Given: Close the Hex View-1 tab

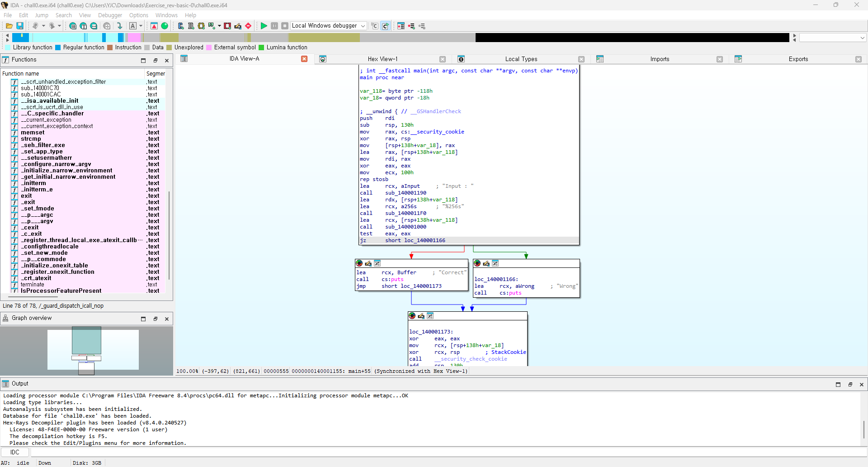Looking at the screenshot, I should pos(443,59).
